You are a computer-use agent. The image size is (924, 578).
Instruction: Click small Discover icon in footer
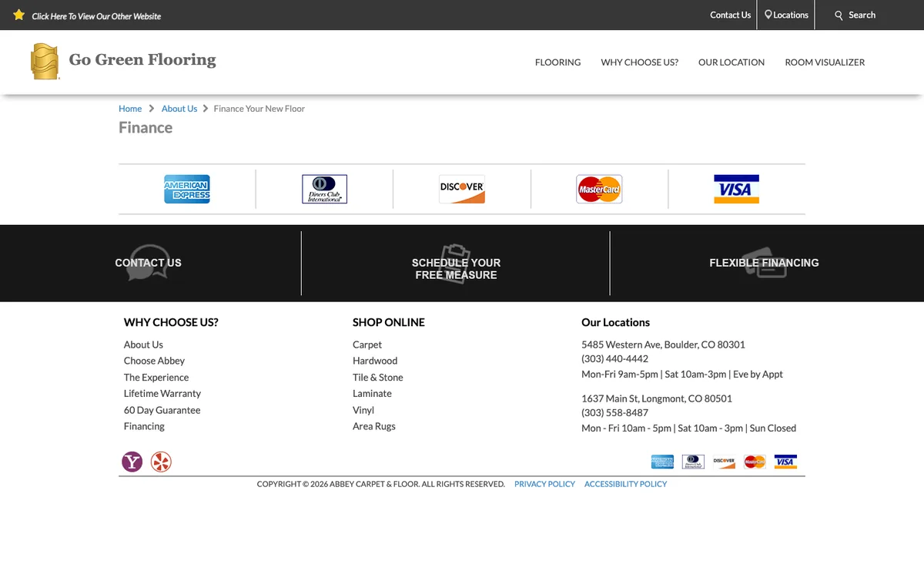[x=724, y=462]
